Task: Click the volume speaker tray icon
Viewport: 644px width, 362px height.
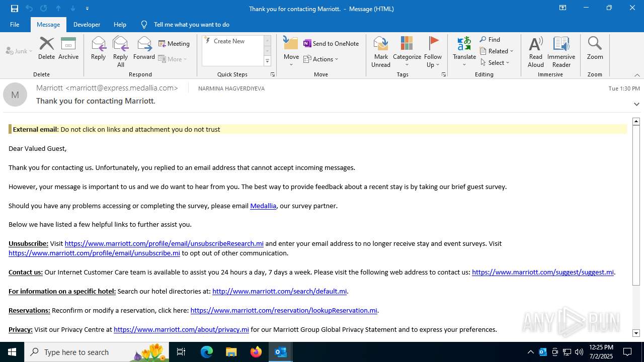Action: 579,352
